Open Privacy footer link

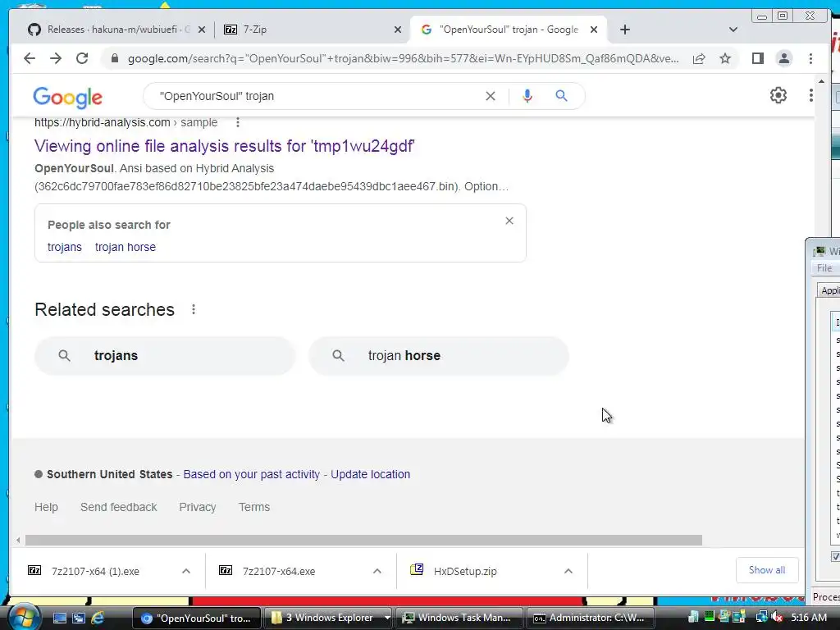pos(197,507)
